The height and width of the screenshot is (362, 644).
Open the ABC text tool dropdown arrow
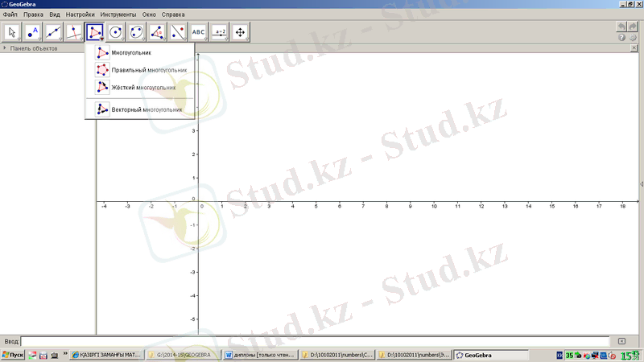[x=205, y=39]
